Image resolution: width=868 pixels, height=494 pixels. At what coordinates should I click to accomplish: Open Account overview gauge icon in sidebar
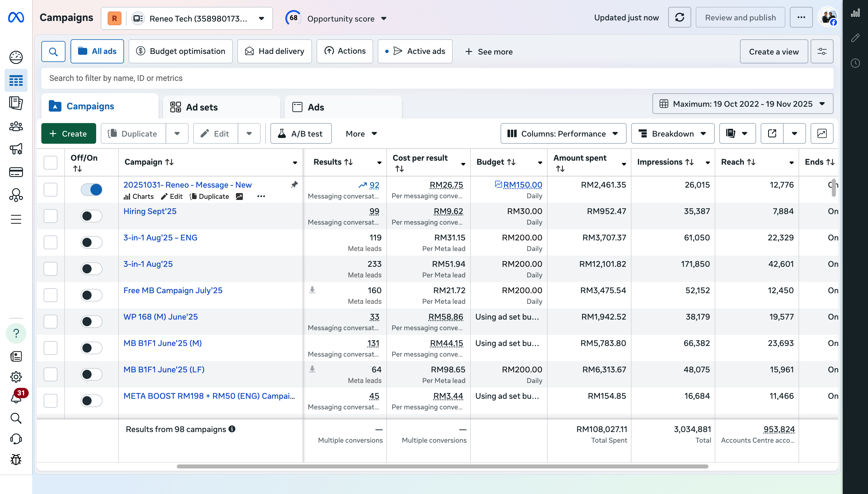click(16, 57)
